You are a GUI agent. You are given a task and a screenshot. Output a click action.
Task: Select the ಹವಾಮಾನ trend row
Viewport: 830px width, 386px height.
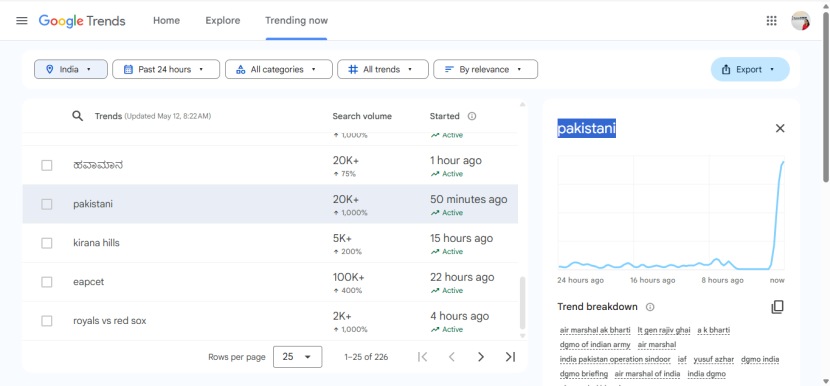pyautogui.click(x=270, y=165)
